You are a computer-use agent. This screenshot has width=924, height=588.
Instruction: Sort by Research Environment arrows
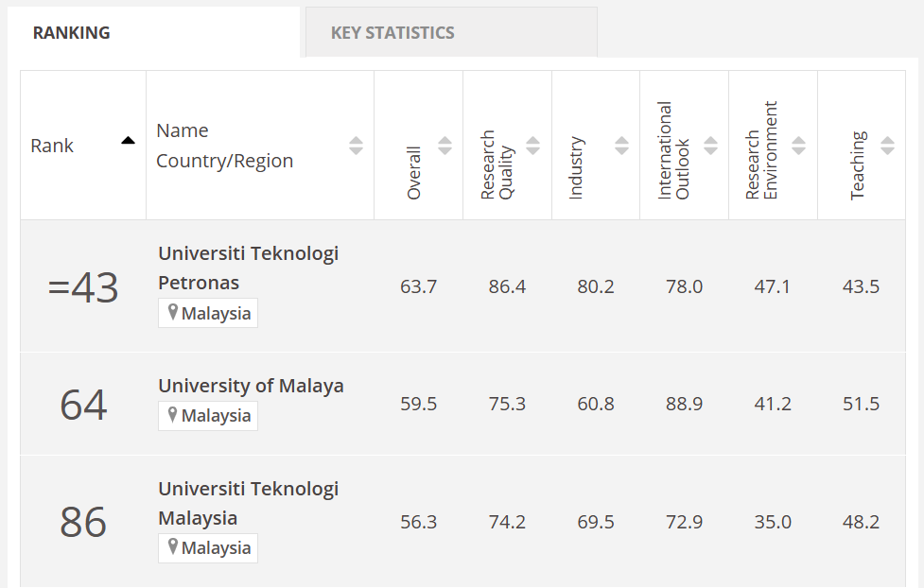click(798, 146)
